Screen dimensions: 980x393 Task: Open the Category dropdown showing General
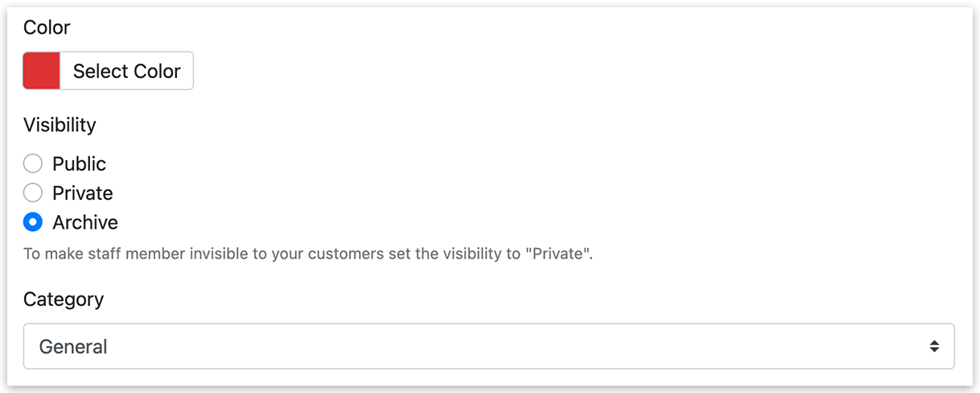(489, 346)
